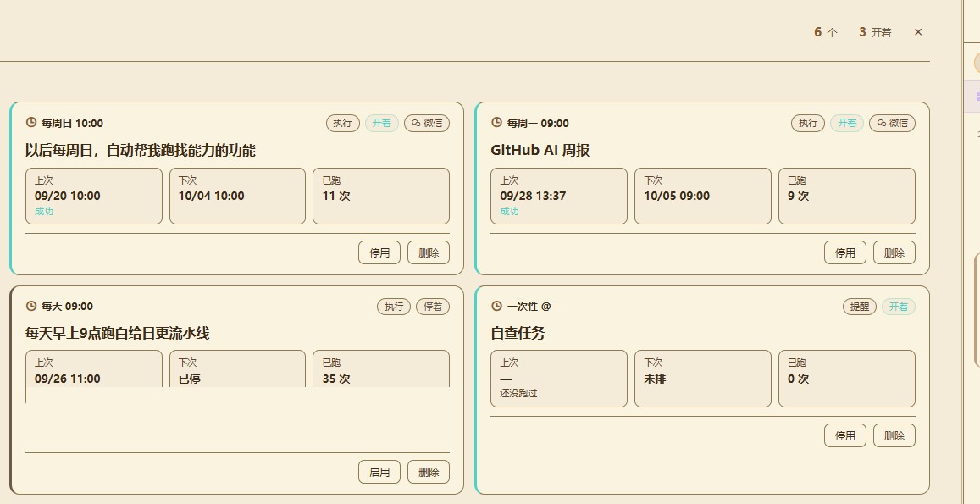Click last run 09/20 10:00 box
This screenshot has height=504, width=980.
click(x=94, y=196)
